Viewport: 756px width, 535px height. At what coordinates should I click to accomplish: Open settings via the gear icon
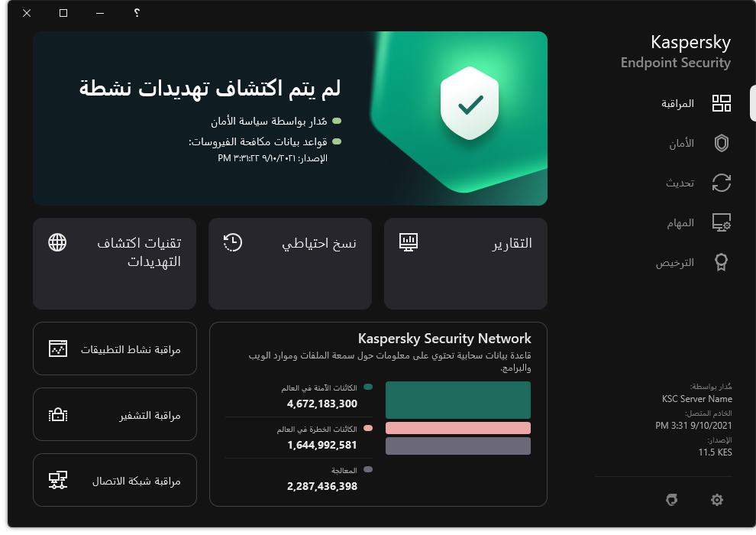(716, 500)
